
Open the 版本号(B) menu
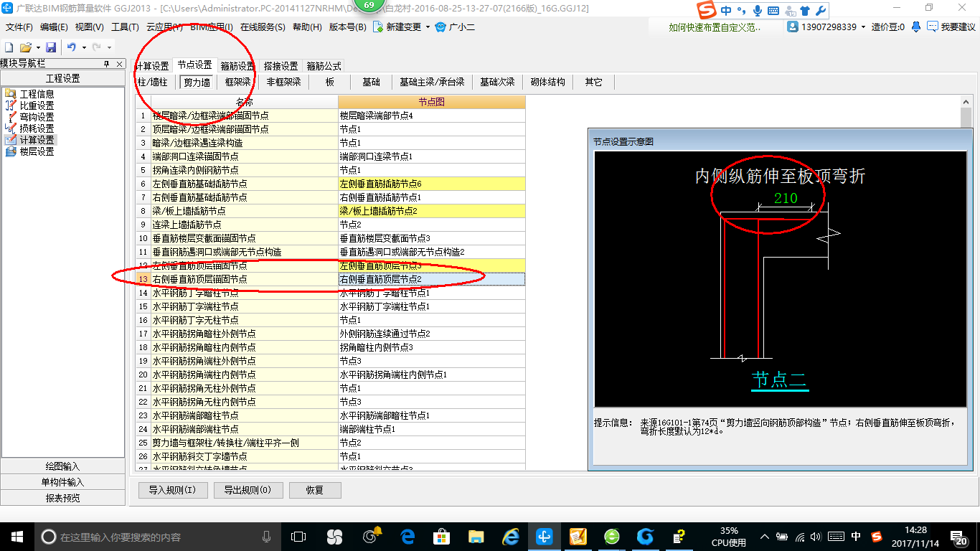347,27
